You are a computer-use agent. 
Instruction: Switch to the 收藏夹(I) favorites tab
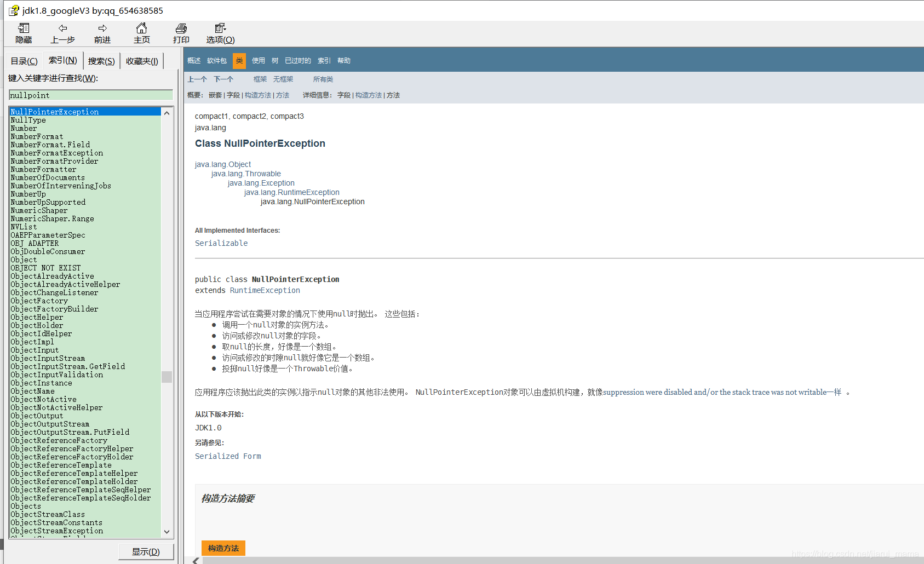pyautogui.click(x=142, y=61)
